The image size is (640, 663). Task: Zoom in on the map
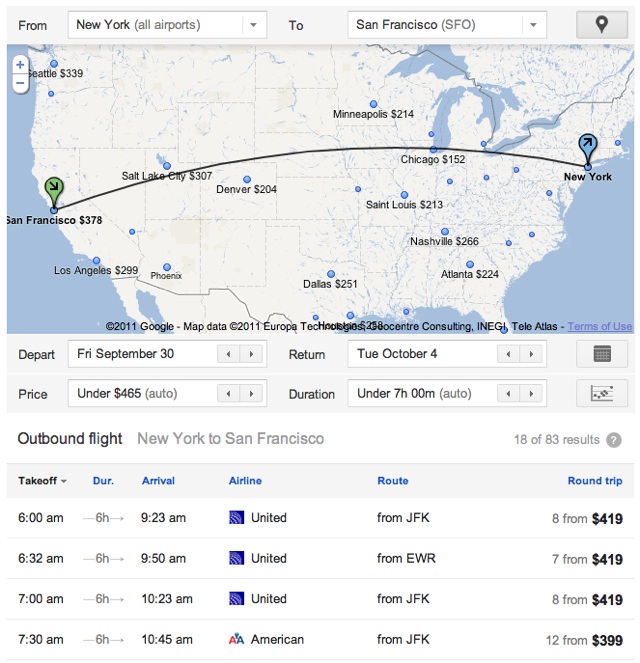tap(20, 64)
